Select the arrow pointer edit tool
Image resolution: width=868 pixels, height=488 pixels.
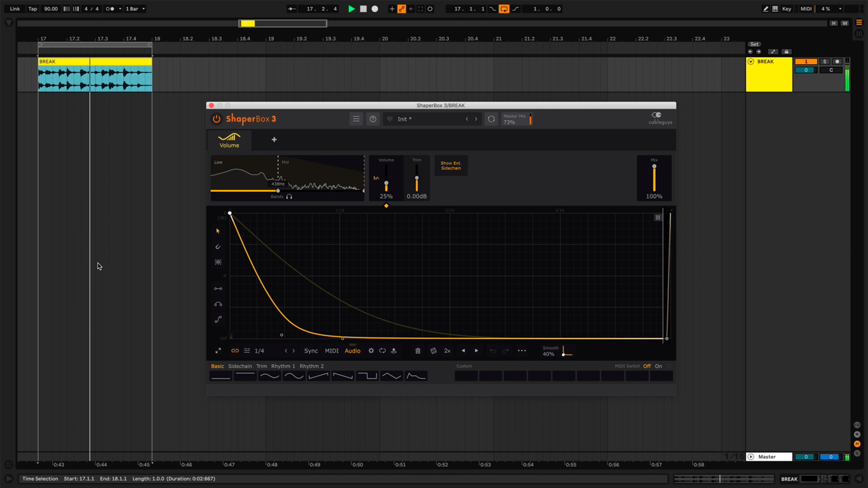(218, 231)
